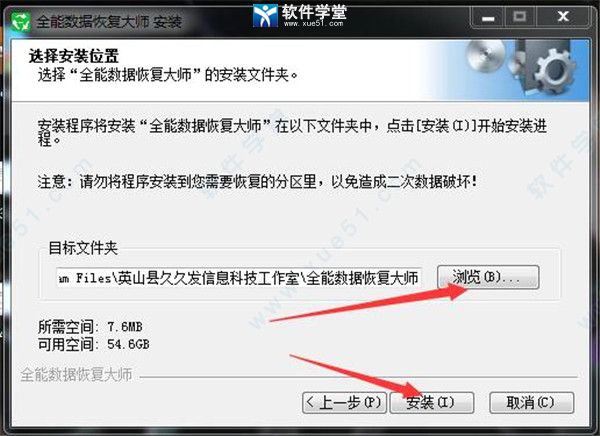This screenshot has width=600, height=436.
Task: Go back with 上一步(P) button
Action: pyautogui.click(x=344, y=402)
